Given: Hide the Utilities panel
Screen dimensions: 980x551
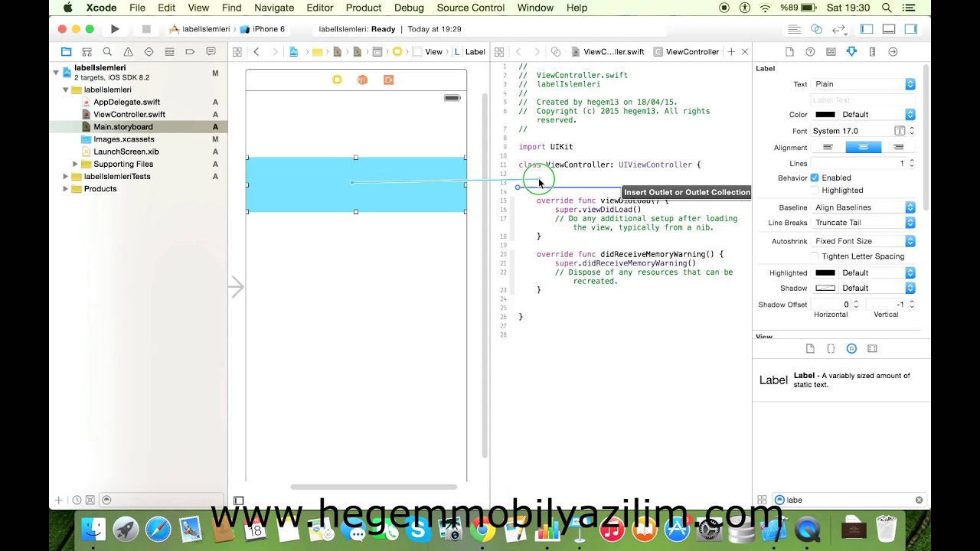Looking at the screenshot, I should click(x=911, y=29).
